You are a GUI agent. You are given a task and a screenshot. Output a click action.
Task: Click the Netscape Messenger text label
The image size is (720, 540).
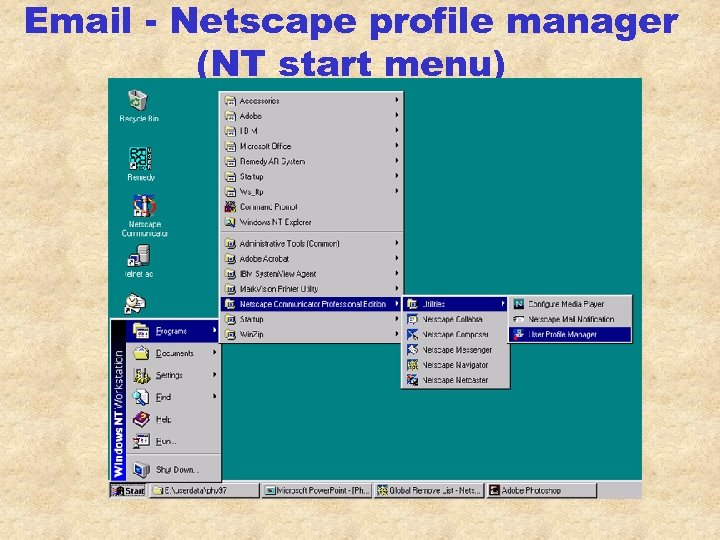457,350
